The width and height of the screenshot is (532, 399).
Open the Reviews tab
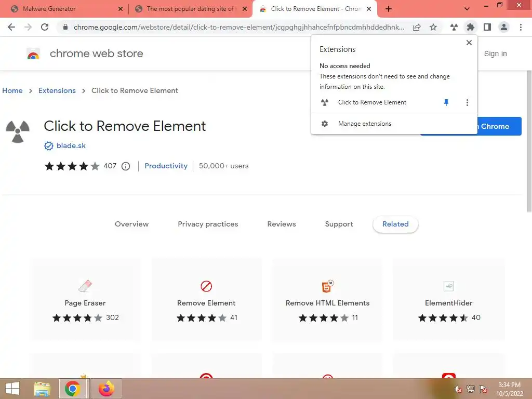282,224
